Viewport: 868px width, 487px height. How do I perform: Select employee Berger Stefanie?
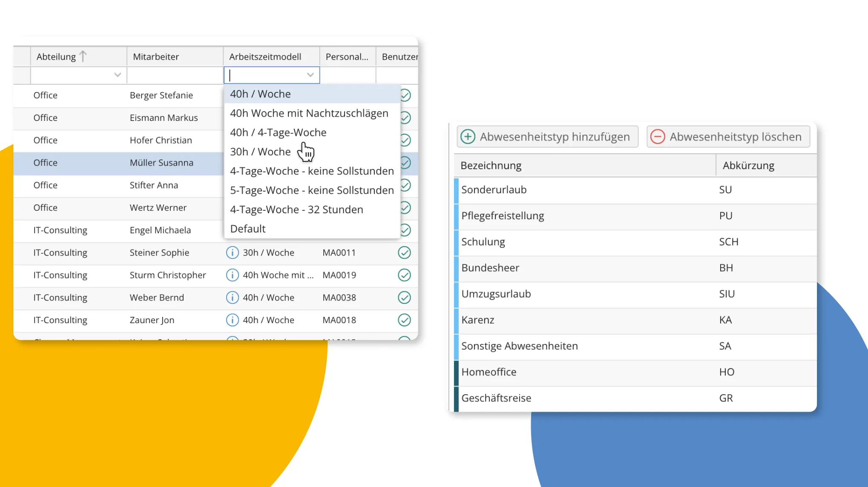pos(161,95)
